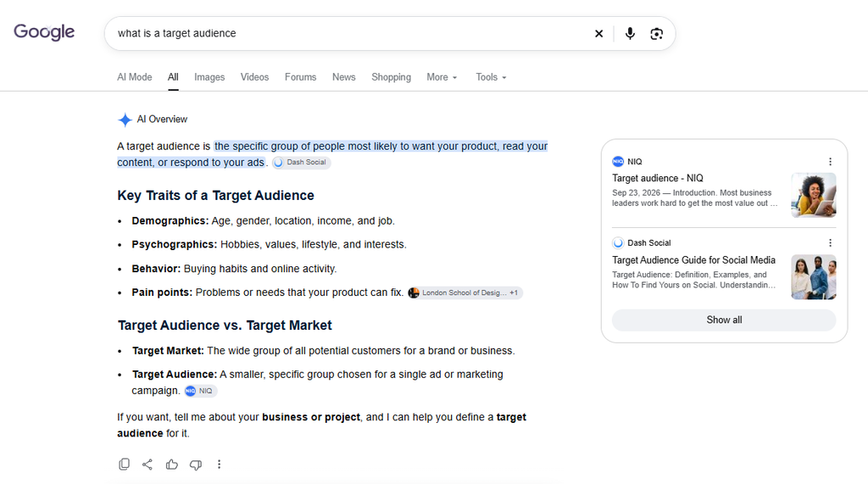
Task: Click the 'Target Audience vs. Target Market' heading
Action: coord(224,325)
